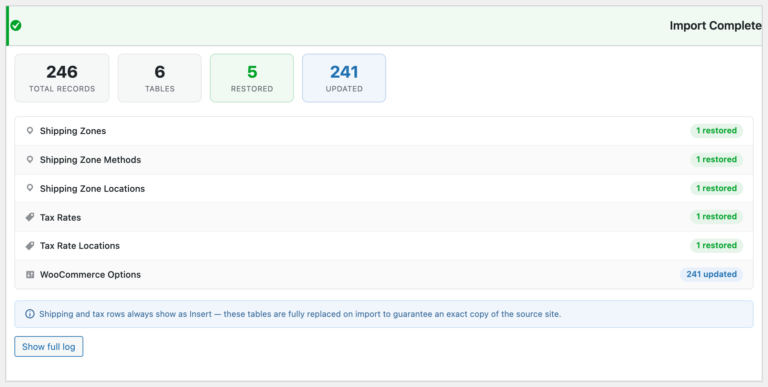768x387 pixels.
Task: Click the WooCommerce Options table icon
Action: coord(30,274)
